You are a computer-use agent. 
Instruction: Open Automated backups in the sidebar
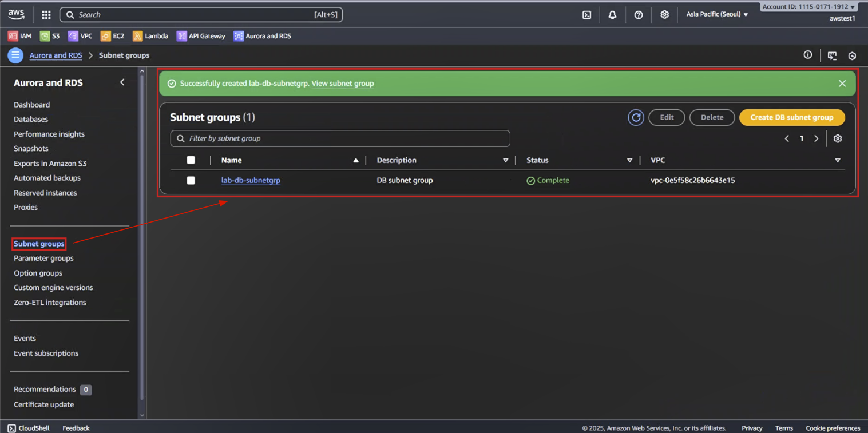pos(47,178)
